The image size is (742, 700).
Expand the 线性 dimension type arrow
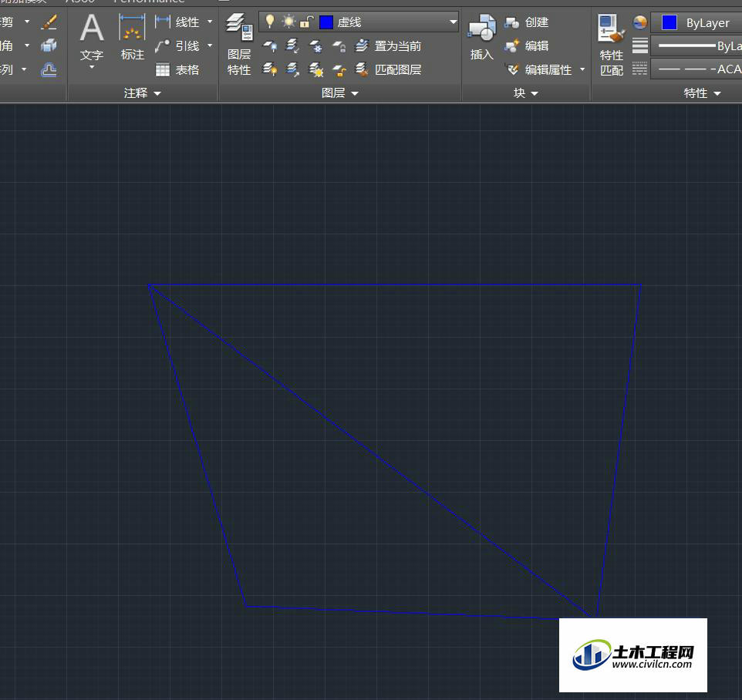(x=210, y=22)
